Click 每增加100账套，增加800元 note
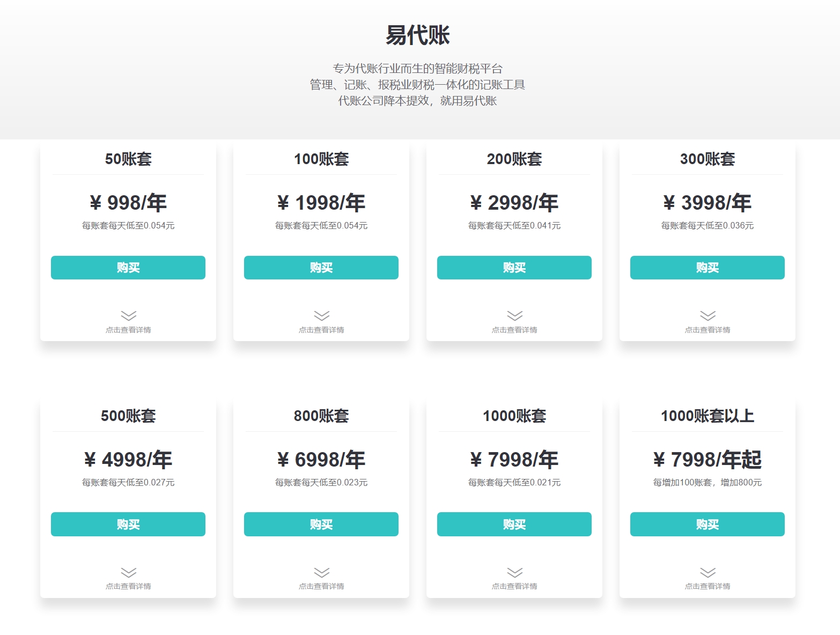840x635 pixels. point(708,483)
